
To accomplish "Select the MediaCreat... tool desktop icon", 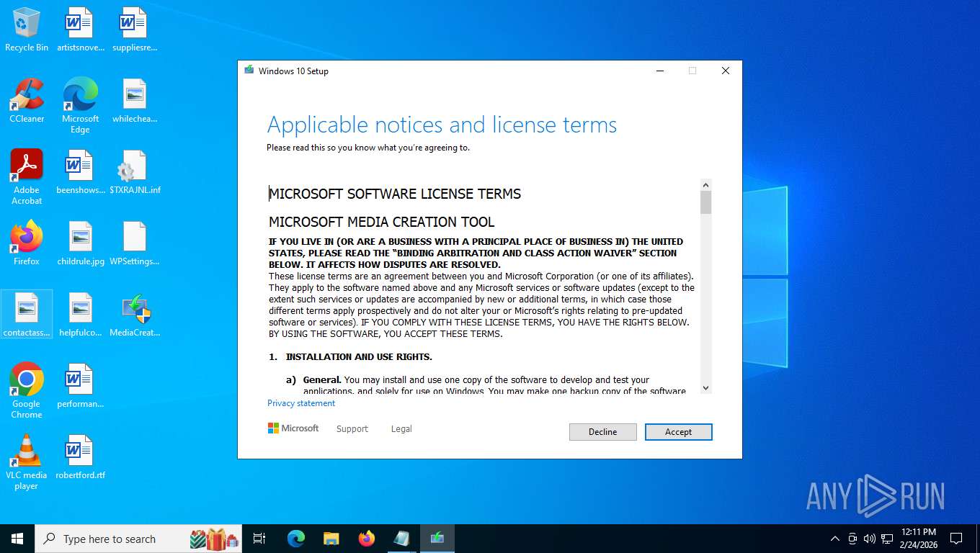I will (134, 315).
